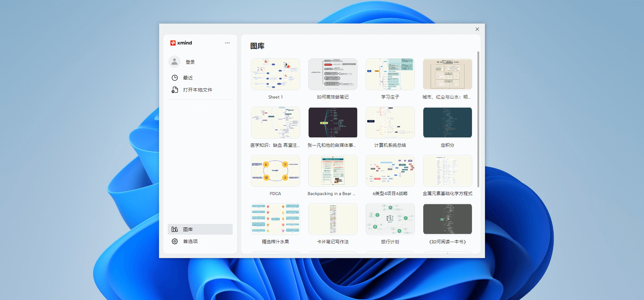
Task: Open the 如何高效做笔记 template thumbnail
Action: coord(333,74)
